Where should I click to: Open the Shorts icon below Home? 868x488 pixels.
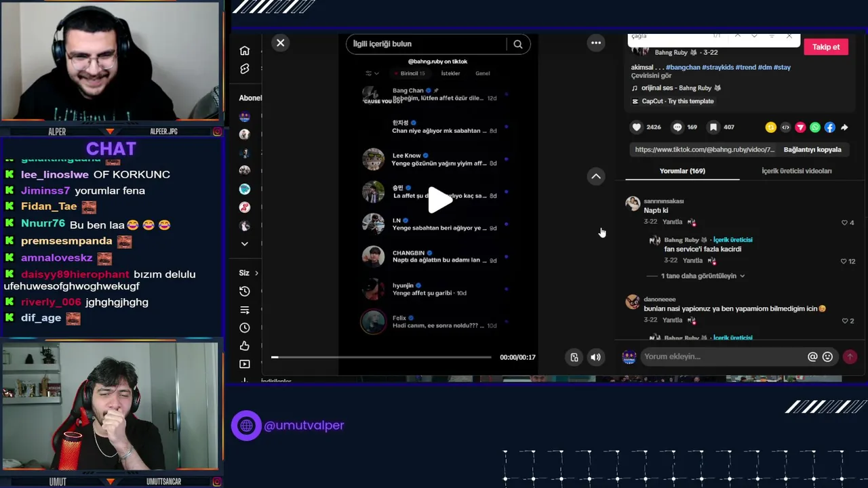coord(245,69)
